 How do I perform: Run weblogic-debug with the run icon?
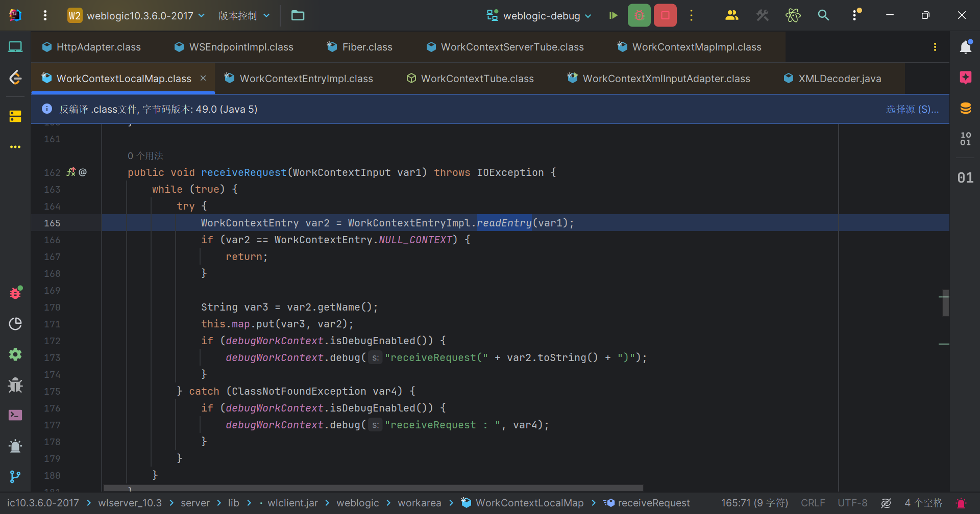click(x=614, y=15)
